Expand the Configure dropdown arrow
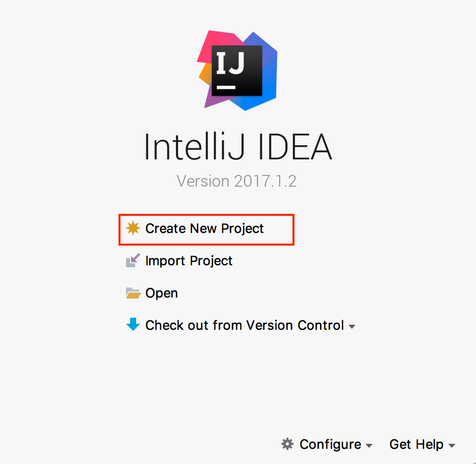The height and width of the screenshot is (464, 476). (369, 446)
